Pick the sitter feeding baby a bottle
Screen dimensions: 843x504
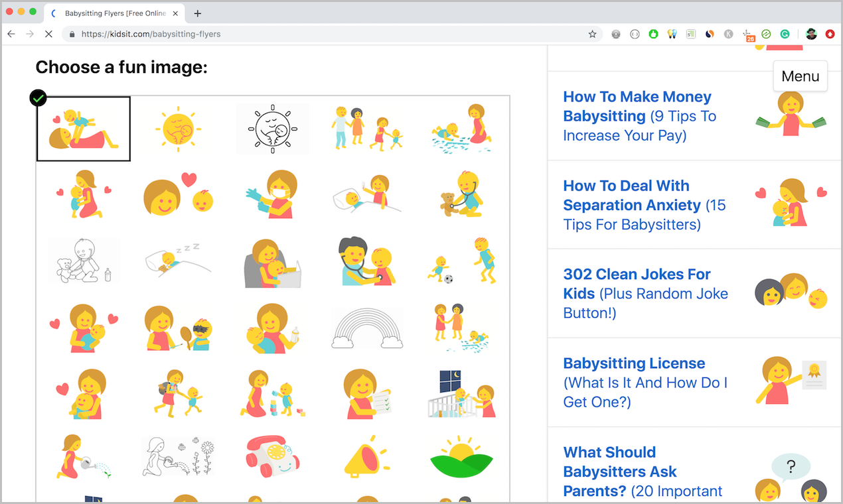tap(273, 328)
